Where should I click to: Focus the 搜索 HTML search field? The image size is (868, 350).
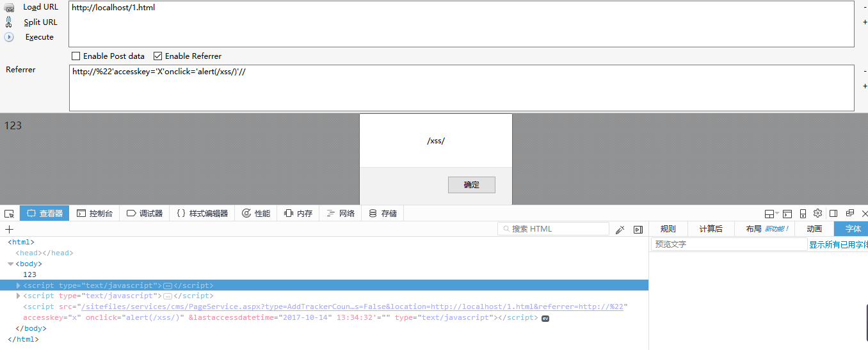click(x=553, y=229)
